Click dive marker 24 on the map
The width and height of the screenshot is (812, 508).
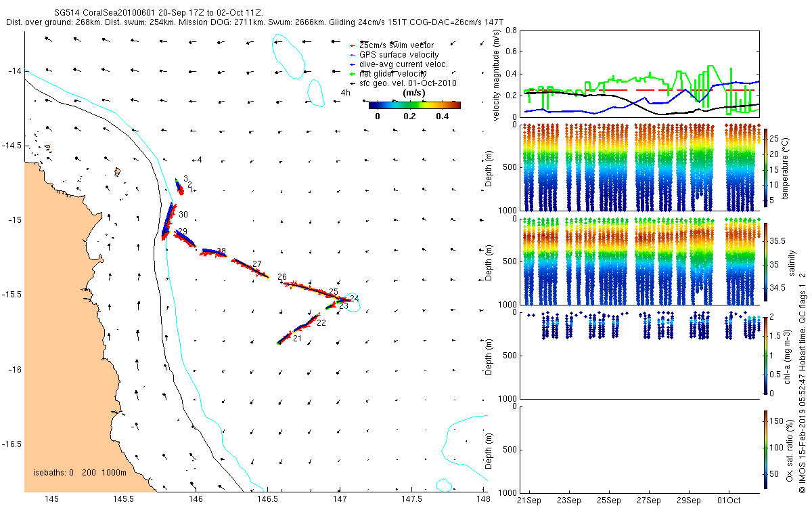(x=354, y=299)
